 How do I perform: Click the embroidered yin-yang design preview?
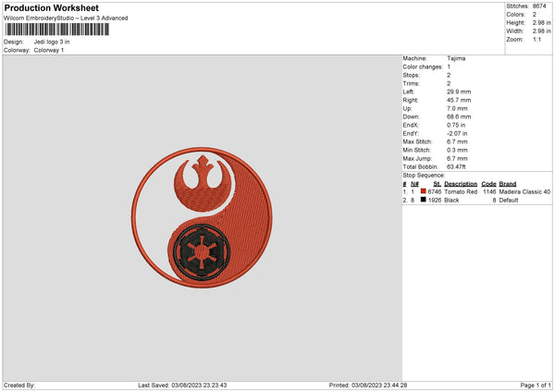point(202,217)
